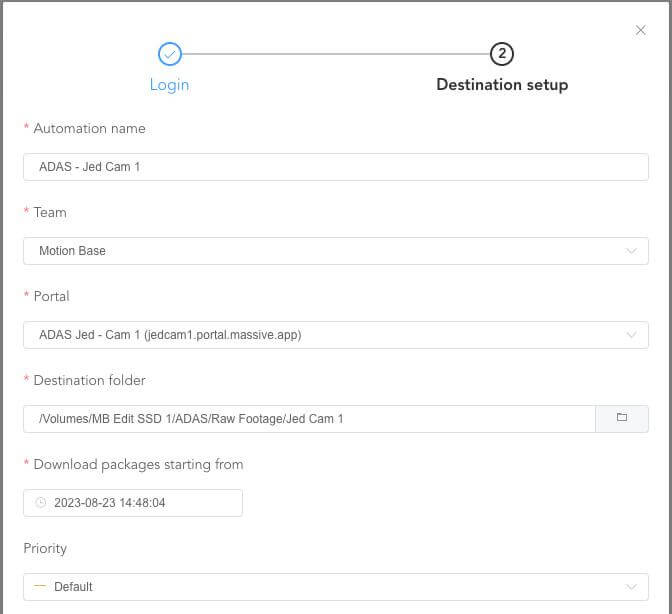The height and width of the screenshot is (614, 672).
Task: Edit the Automation name field
Action: point(336,167)
